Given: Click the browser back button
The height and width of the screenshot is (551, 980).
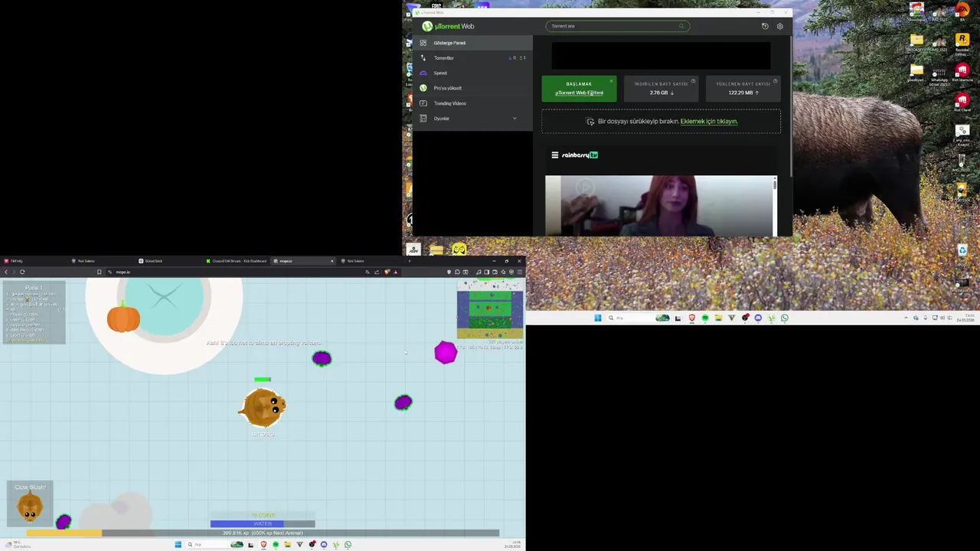Looking at the screenshot, I should click(6, 272).
